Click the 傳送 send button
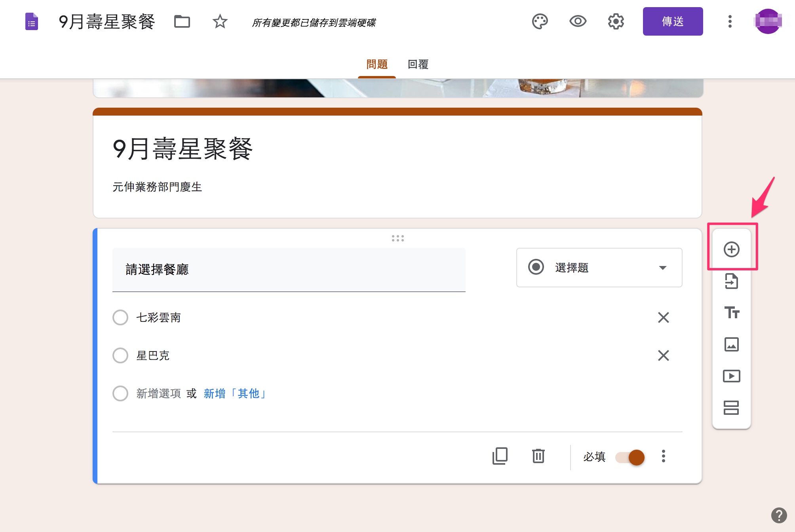Image resolution: width=795 pixels, height=532 pixels. (x=673, y=21)
